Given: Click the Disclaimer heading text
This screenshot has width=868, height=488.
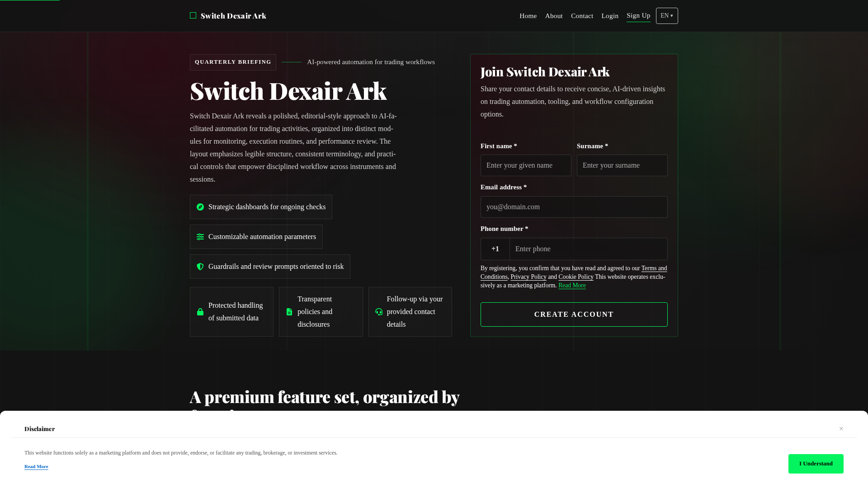Looking at the screenshot, I should click(x=40, y=429).
